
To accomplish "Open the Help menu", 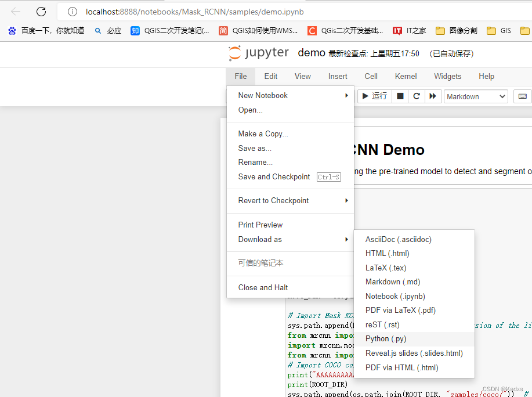I will tap(486, 77).
